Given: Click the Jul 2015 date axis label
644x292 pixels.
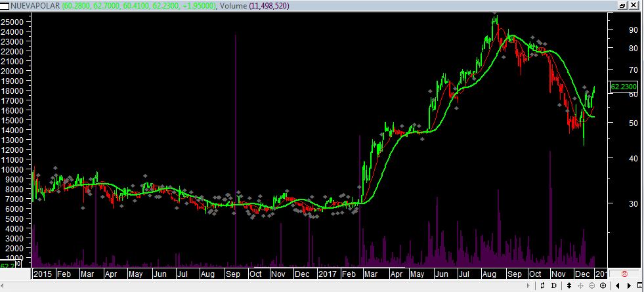Looking at the screenshot, I should (182, 274).
